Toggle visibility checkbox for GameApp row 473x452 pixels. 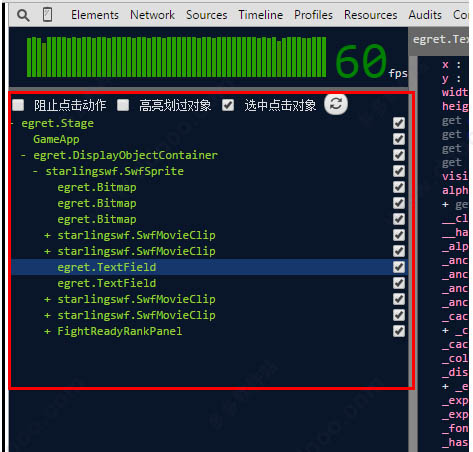pyautogui.click(x=399, y=139)
